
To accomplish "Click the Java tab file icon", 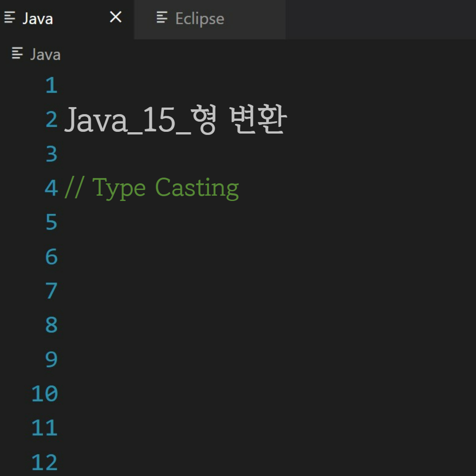I will (10, 17).
